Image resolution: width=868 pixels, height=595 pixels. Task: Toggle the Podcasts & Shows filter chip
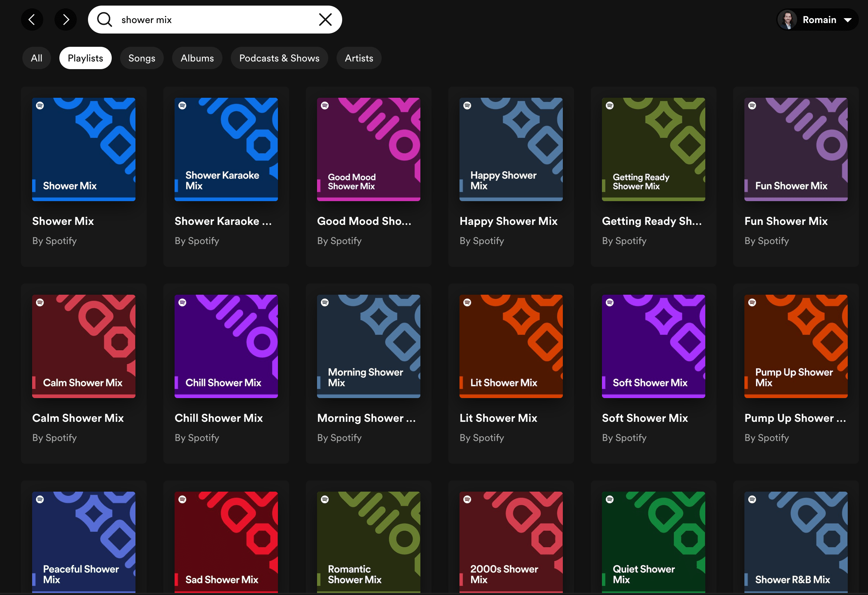coord(279,58)
